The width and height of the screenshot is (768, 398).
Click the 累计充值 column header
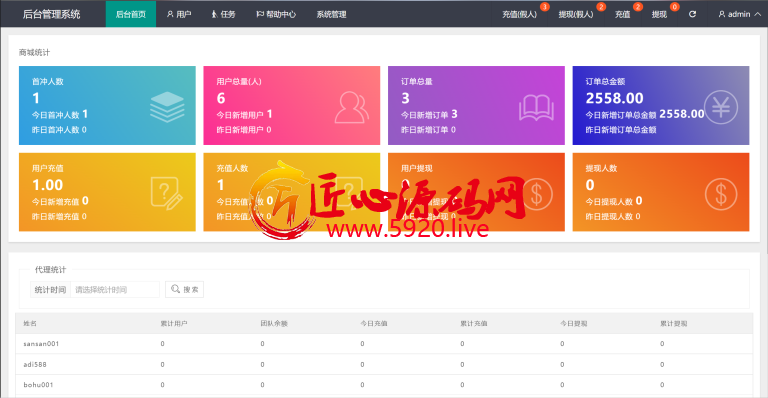[x=474, y=324]
